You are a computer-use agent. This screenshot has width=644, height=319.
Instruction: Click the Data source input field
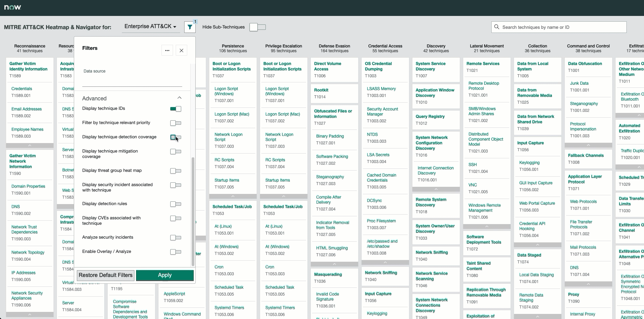click(132, 81)
